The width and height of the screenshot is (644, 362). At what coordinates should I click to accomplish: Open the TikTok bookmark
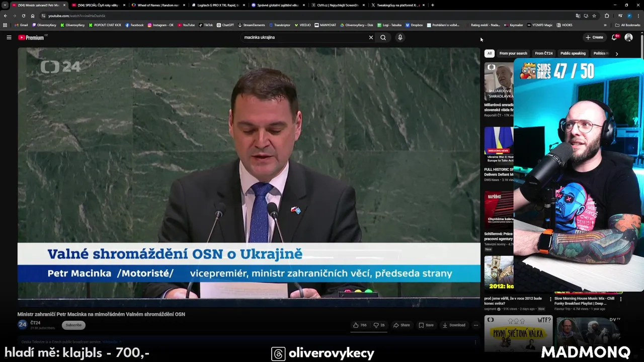tap(206, 25)
